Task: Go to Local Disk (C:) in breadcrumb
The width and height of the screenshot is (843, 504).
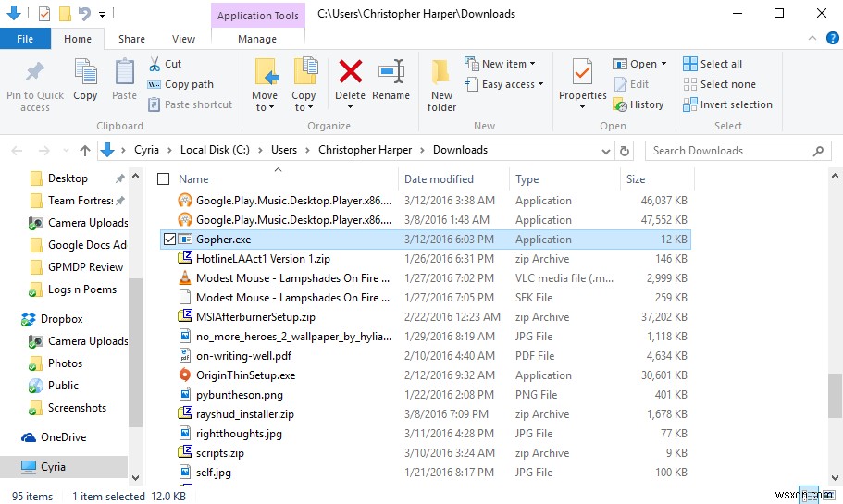Action: (215, 150)
